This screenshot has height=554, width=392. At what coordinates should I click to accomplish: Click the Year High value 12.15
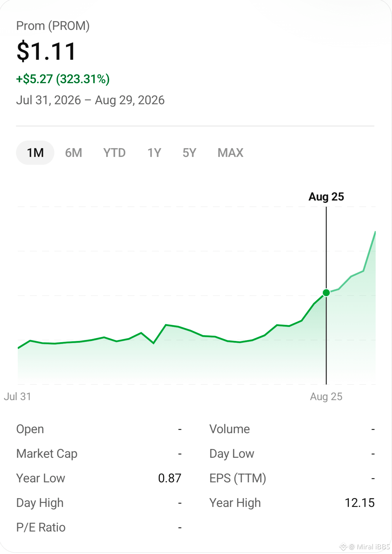point(360,503)
